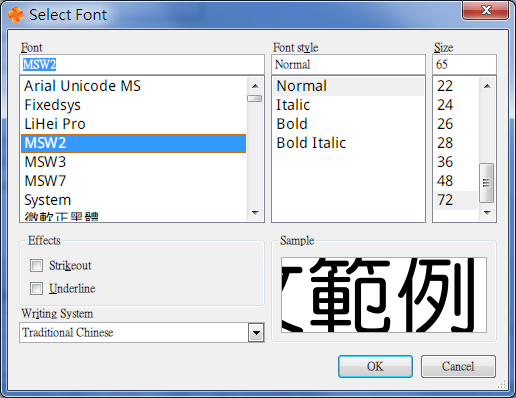
Task: Choose Normal font style in list
Action: coord(348,86)
